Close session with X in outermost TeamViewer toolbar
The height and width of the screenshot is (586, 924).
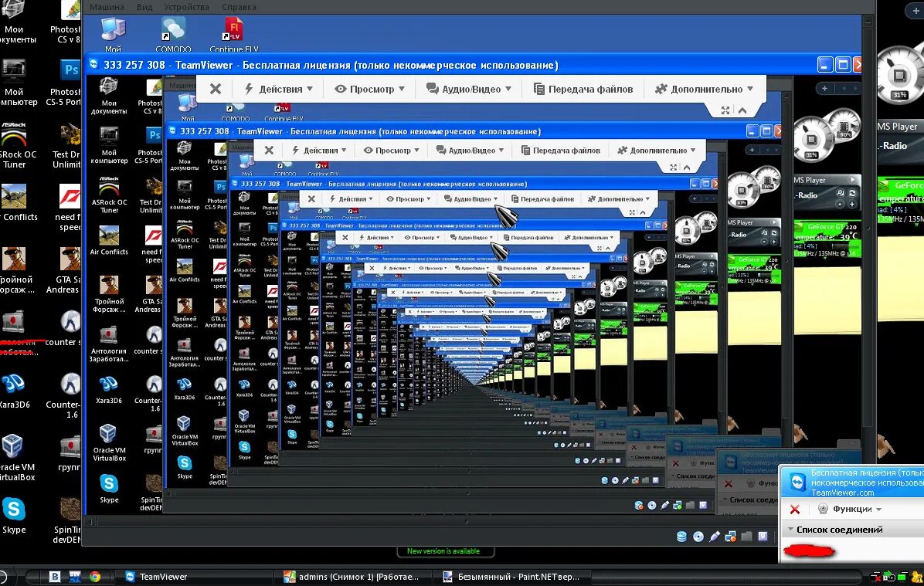coord(216,89)
